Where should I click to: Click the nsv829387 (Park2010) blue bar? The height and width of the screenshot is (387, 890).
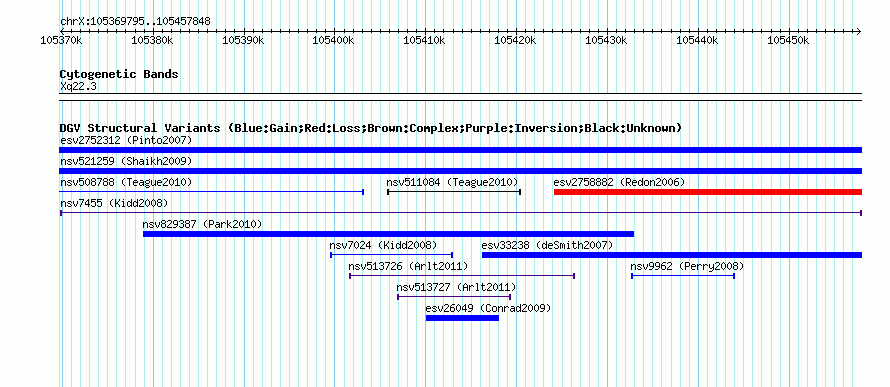pyautogui.click(x=388, y=234)
